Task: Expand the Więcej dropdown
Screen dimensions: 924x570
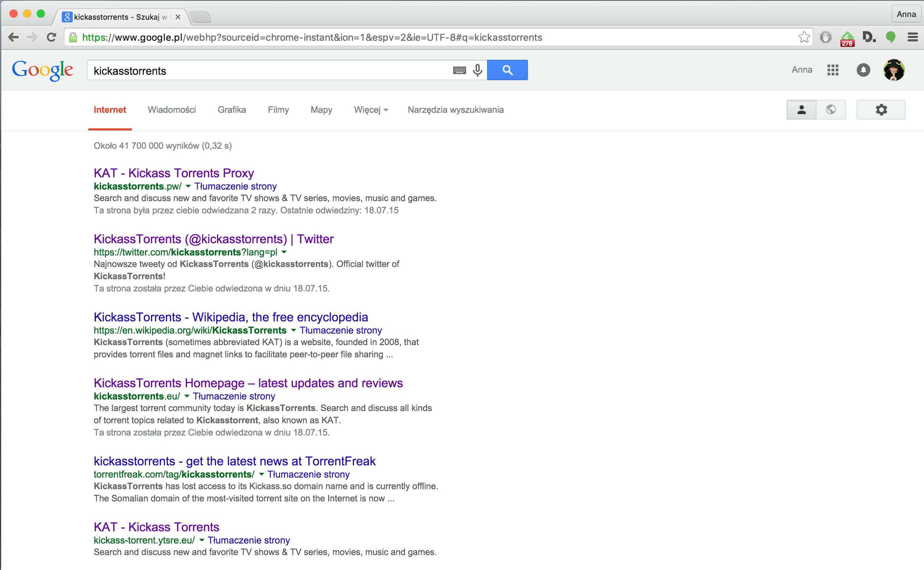Action: click(x=371, y=110)
